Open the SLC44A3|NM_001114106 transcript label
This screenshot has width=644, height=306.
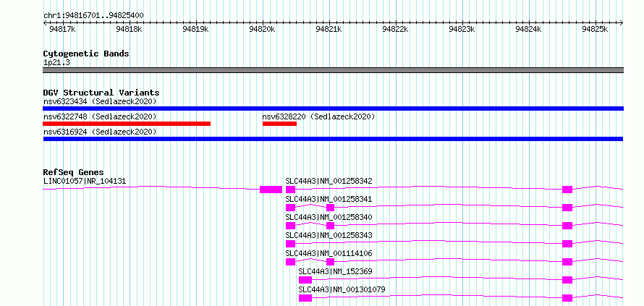tap(329, 253)
